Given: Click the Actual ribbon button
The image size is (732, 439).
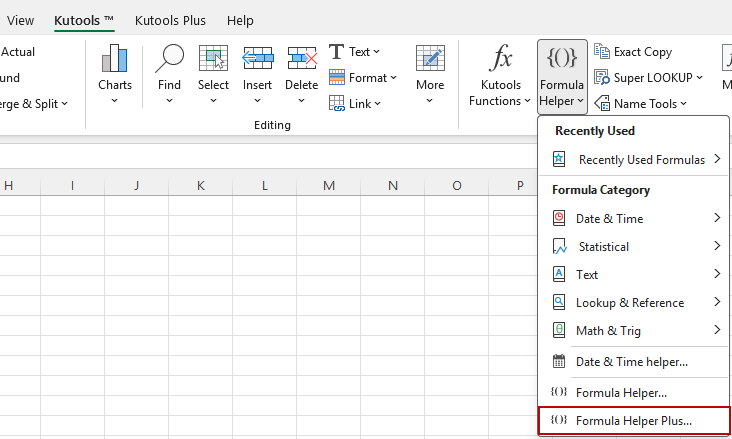Looking at the screenshot, I should point(18,52).
